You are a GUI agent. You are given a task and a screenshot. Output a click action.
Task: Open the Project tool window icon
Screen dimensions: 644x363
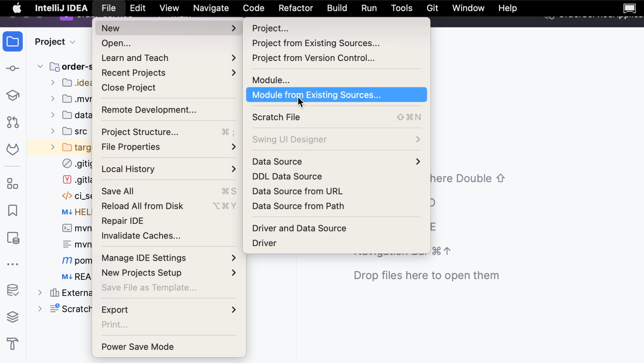tap(13, 42)
